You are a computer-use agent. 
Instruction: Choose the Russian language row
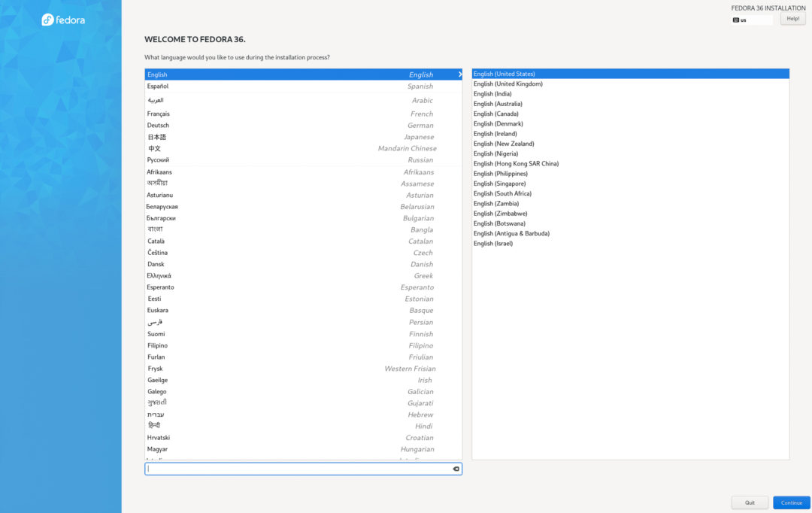pos(304,160)
